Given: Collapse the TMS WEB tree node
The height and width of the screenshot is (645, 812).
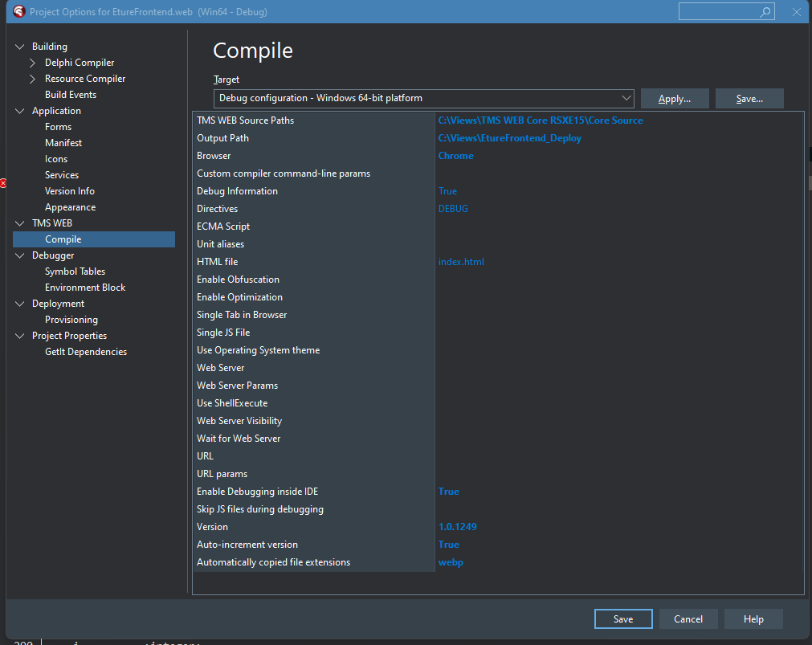Looking at the screenshot, I should pos(20,223).
